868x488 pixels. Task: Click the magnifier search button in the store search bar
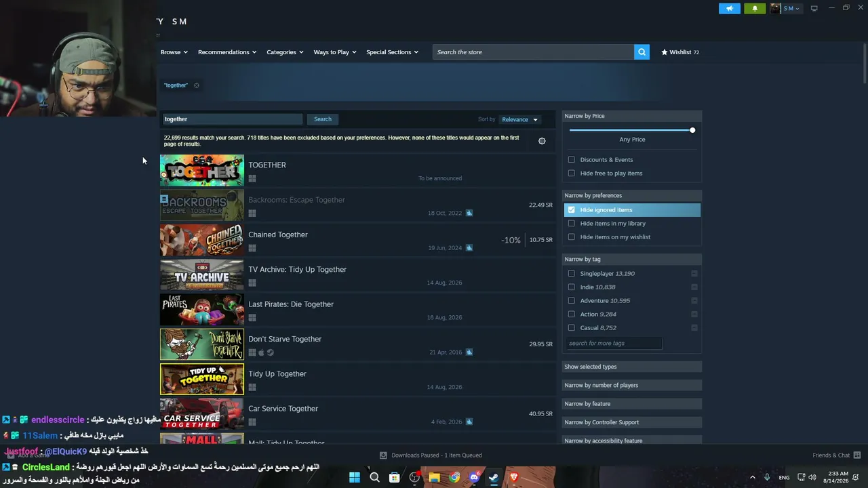point(642,52)
